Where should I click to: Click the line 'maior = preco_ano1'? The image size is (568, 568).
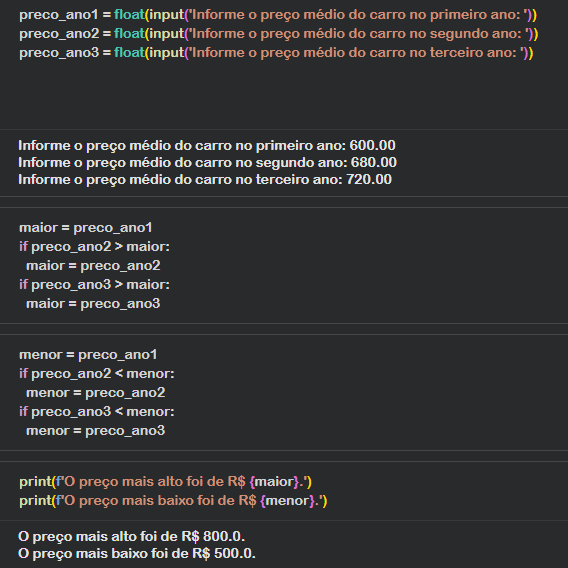[x=85, y=228]
